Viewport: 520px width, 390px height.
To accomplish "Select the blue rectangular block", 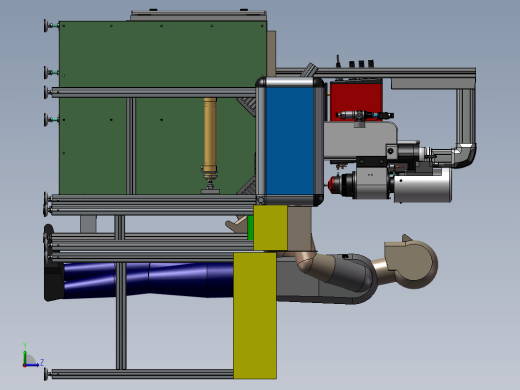I will click(x=289, y=141).
